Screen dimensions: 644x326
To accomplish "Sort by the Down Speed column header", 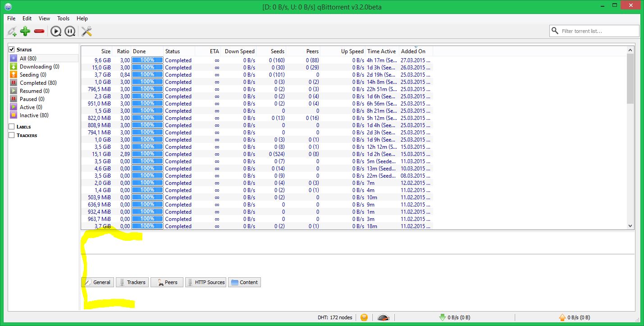I will [x=238, y=51].
